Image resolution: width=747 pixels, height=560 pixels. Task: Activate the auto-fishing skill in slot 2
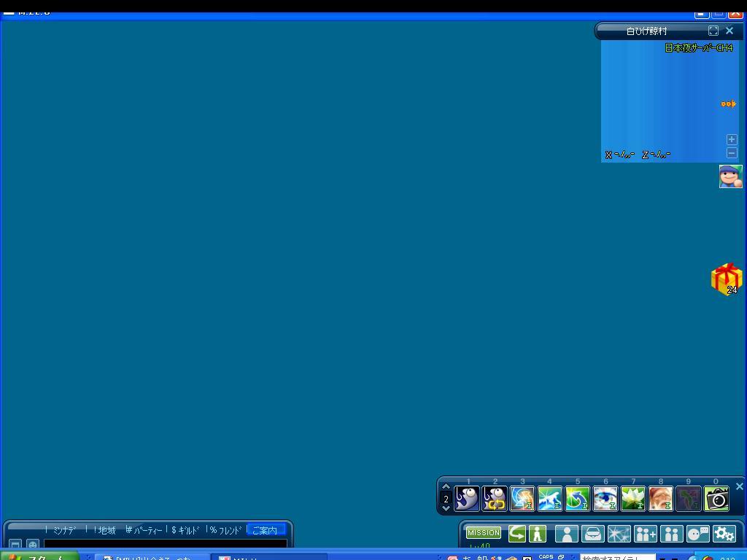tap(495, 499)
